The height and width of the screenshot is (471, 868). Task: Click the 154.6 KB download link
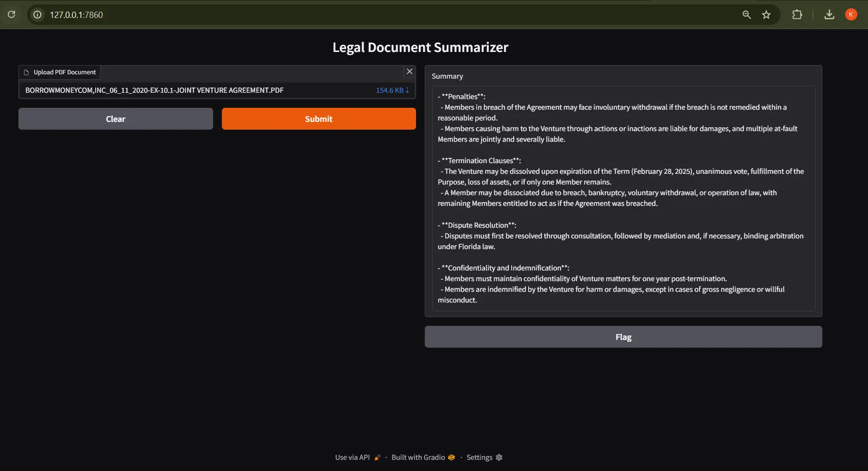[392, 90]
